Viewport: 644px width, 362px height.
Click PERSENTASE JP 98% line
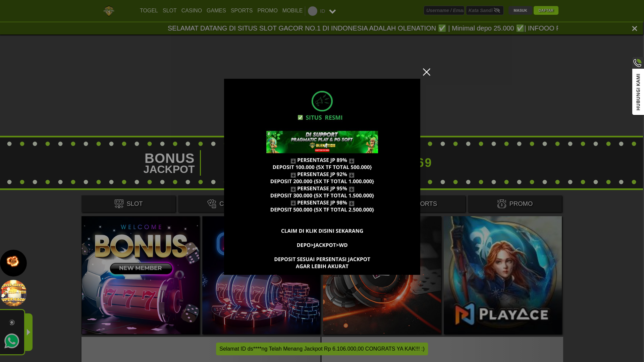tap(322, 203)
